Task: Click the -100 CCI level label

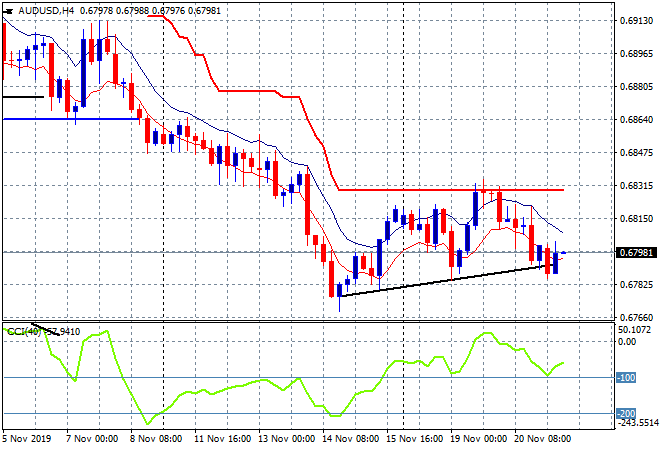Action: pos(626,378)
